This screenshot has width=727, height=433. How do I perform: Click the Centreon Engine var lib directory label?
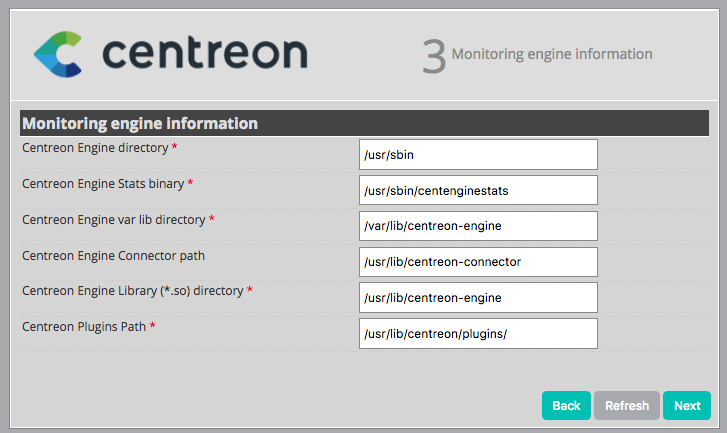click(113, 220)
